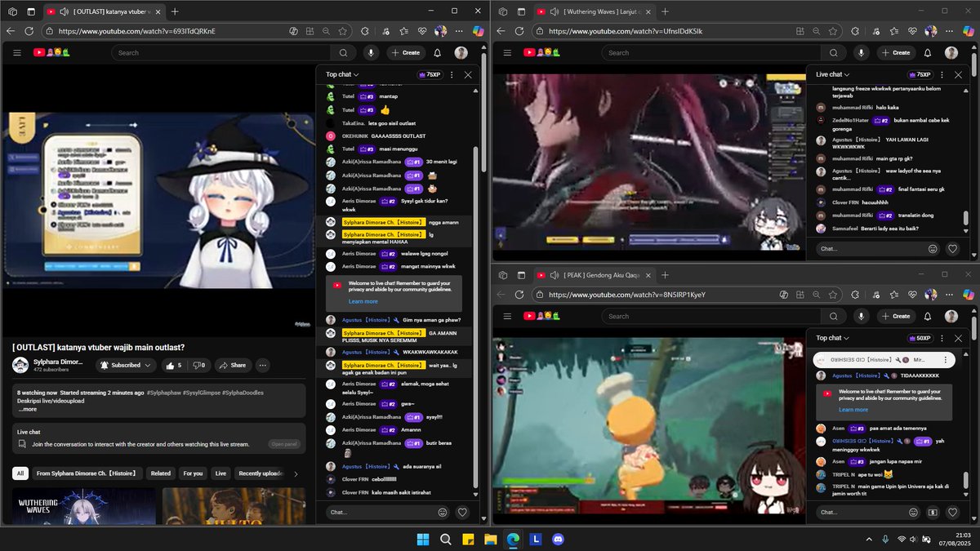This screenshot has width=980, height=551.
Task: Open chat options three-dot menu in OUTLAST chat
Action: 452,74
